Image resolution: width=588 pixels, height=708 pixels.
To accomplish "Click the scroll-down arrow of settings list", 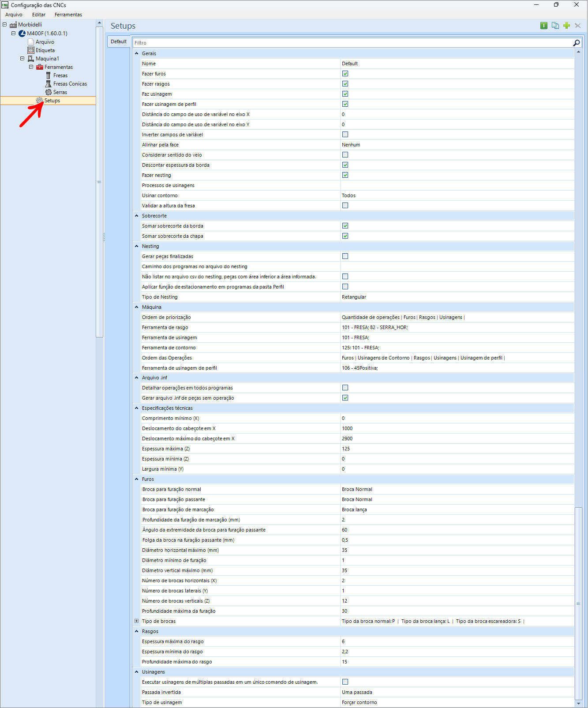I will click(x=578, y=704).
